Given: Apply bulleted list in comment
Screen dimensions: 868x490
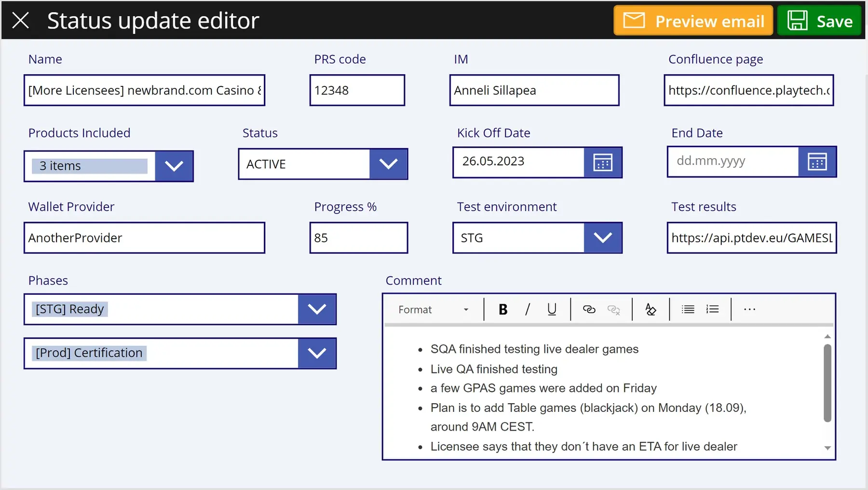Looking at the screenshot, I should point(688,310).
